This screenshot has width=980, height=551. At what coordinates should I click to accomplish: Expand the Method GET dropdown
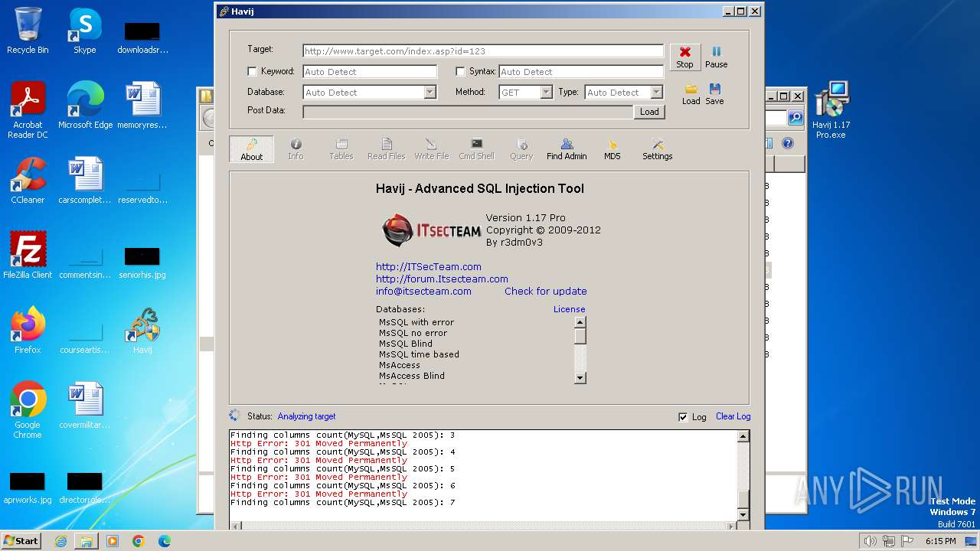click(x=546, y=92)
